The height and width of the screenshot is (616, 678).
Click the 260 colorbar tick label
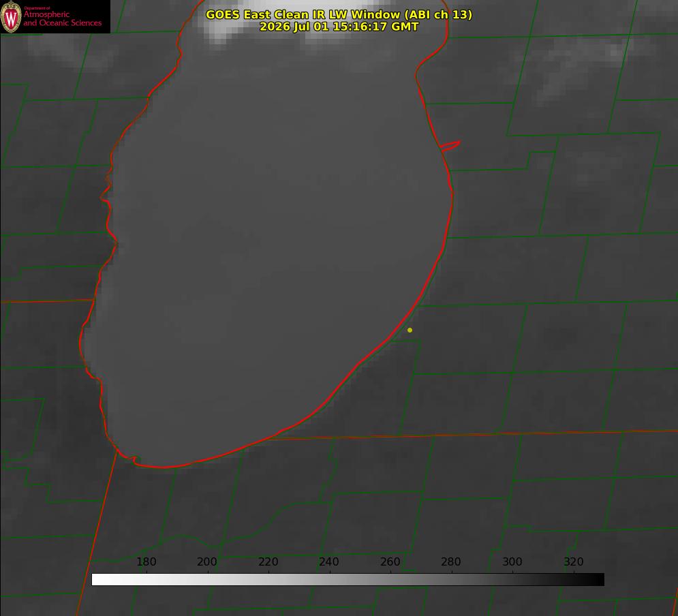[390, 561]
